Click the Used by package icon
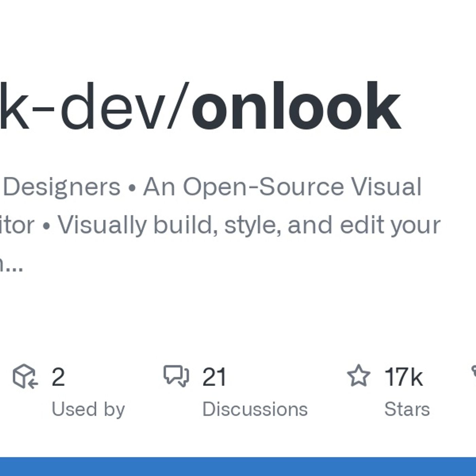This screenshot has height=476, width=476. point(25,376)
